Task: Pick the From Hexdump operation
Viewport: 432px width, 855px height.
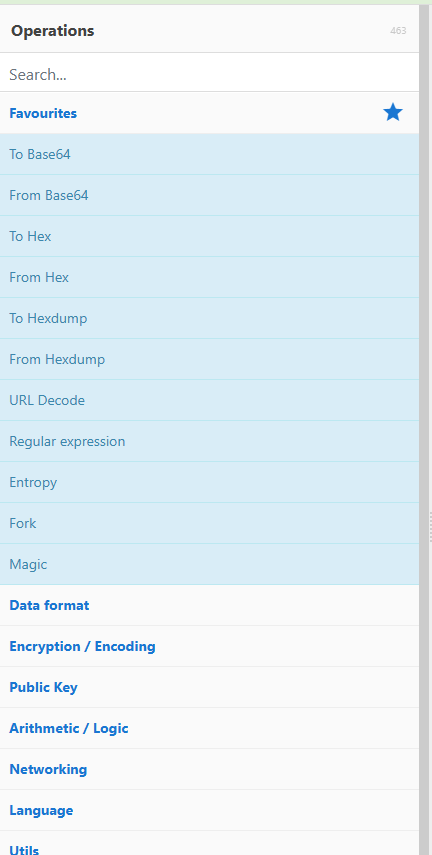Action: (209, 359)
